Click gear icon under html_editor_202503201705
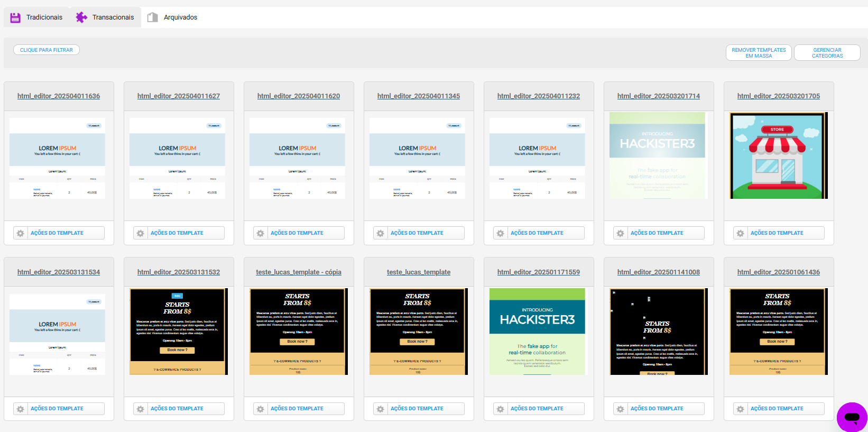 coord(740,233)
